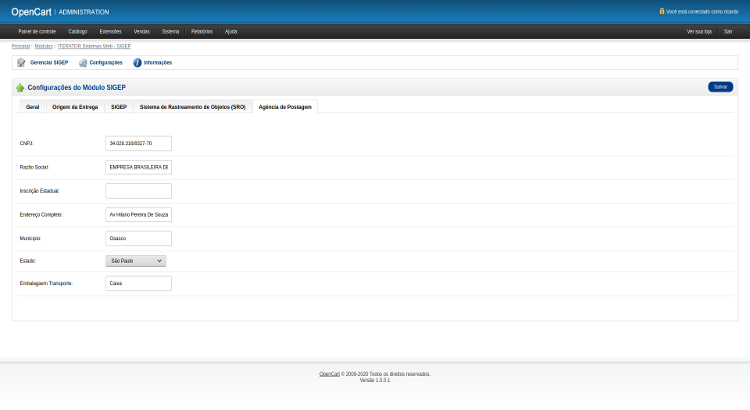Click the OpenCart logo
750x410 pixels.
tap(32, 12)
